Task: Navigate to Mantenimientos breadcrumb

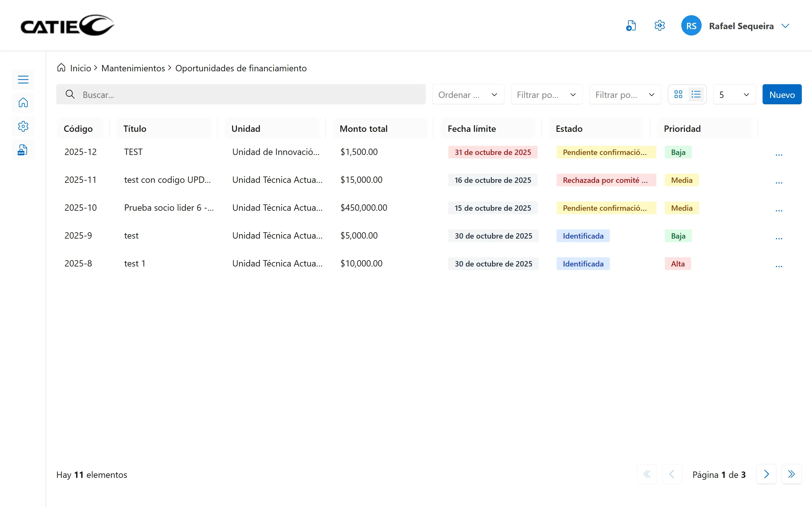Action: click(133, 68)
